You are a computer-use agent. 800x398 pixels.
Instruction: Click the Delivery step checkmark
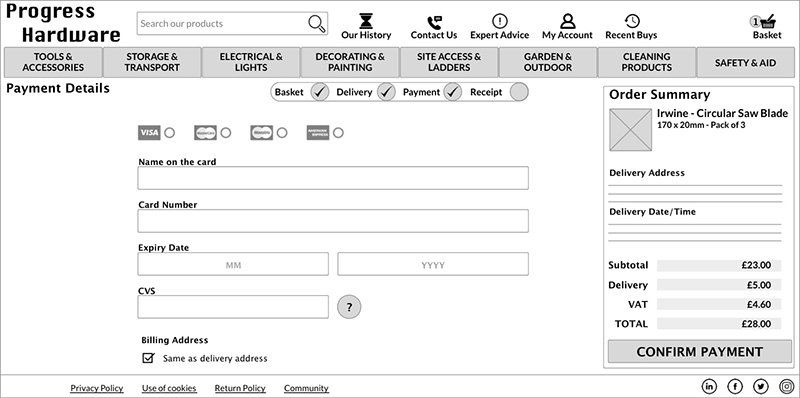pyautogui.click(x=386, y=92)
